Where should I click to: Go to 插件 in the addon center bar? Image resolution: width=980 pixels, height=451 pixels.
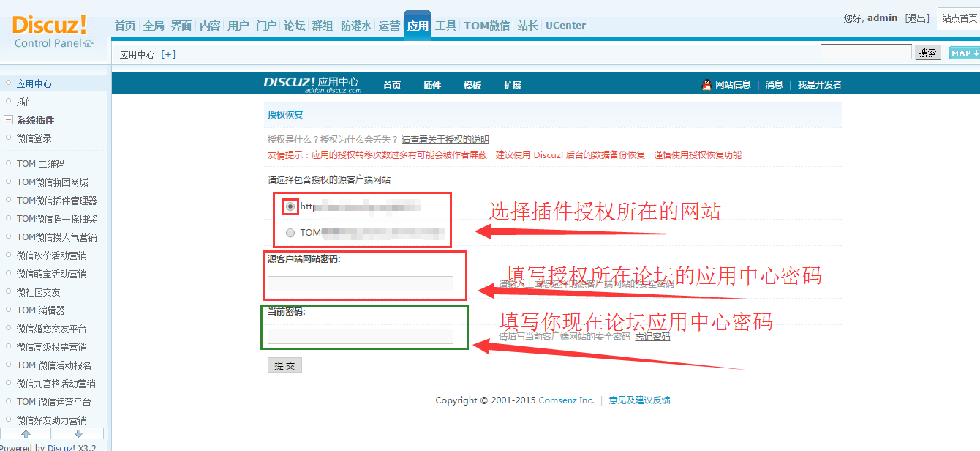point(432,85)
